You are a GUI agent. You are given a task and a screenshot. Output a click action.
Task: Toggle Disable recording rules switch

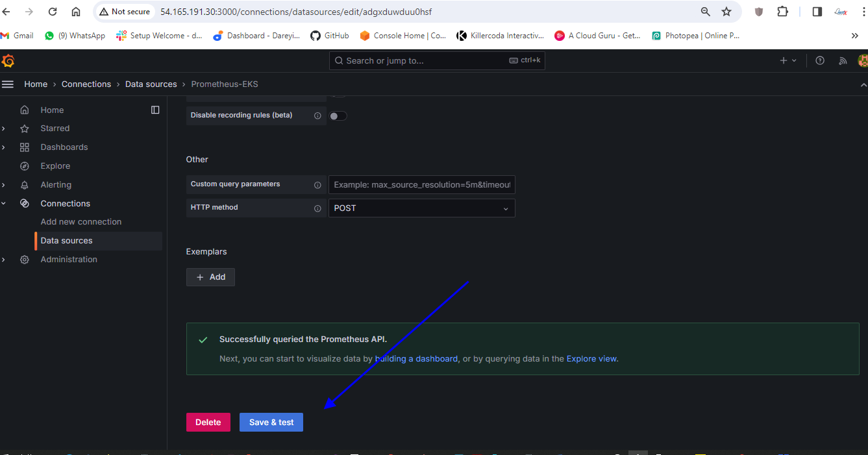point(338,116)
